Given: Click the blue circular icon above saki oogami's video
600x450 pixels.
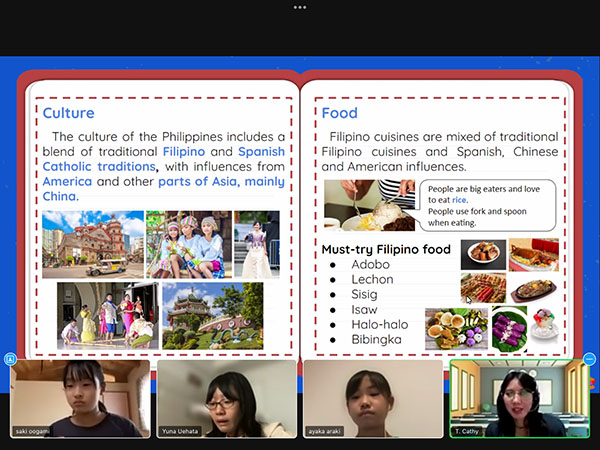Looking at the screenshot, I should (10, 358).
